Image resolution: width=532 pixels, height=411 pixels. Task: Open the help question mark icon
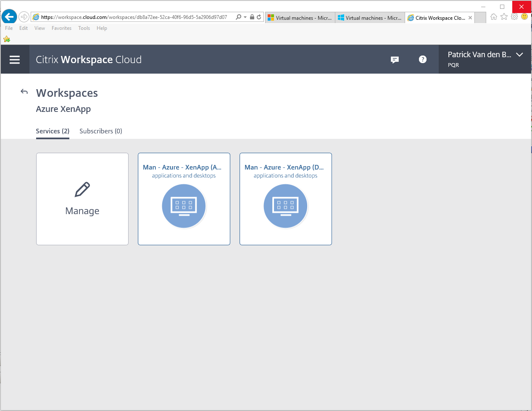point(423,59)
